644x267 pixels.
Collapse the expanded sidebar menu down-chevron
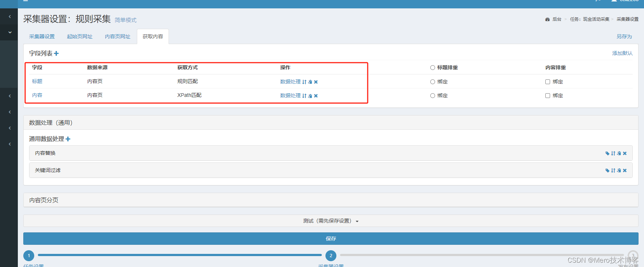[10, 32]
